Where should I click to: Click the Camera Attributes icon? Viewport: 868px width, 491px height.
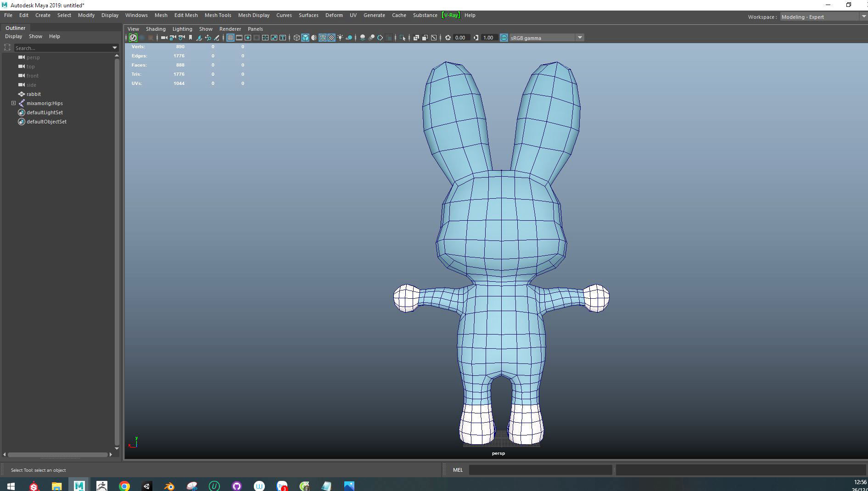pyautogui.click(x=181, y=38)
